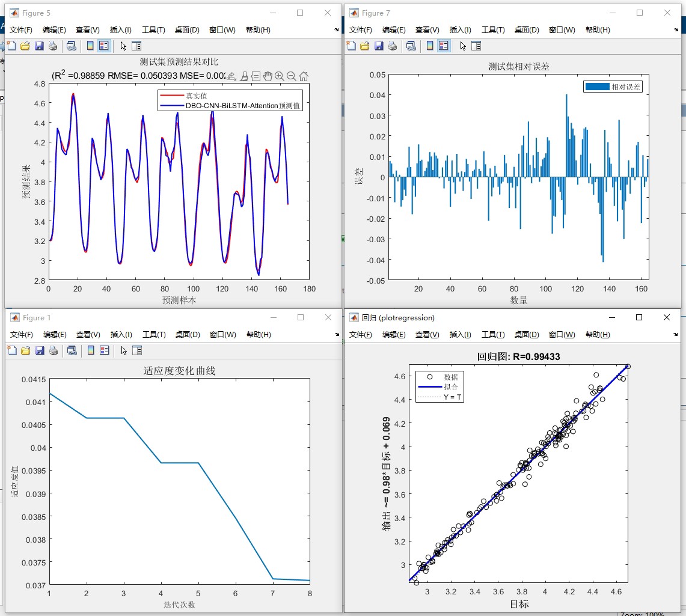Open 帮助(H) menu in regression window
The image size is (686, 616).
click(598, 335)
